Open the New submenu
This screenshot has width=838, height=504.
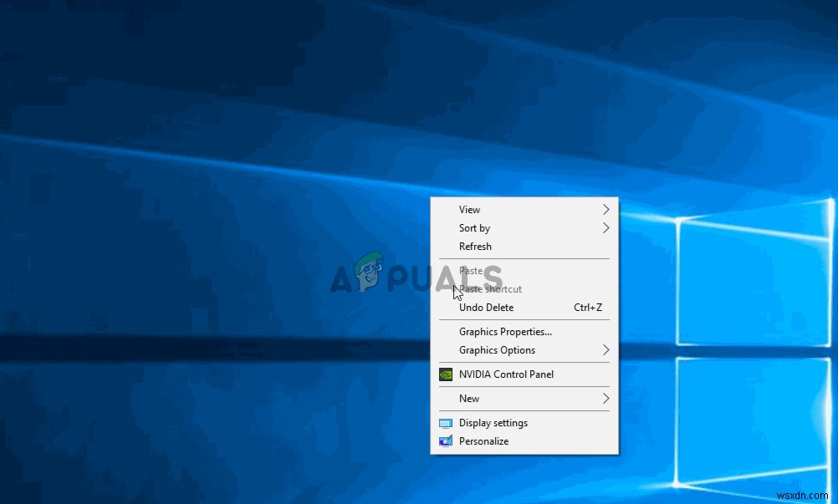469,399
